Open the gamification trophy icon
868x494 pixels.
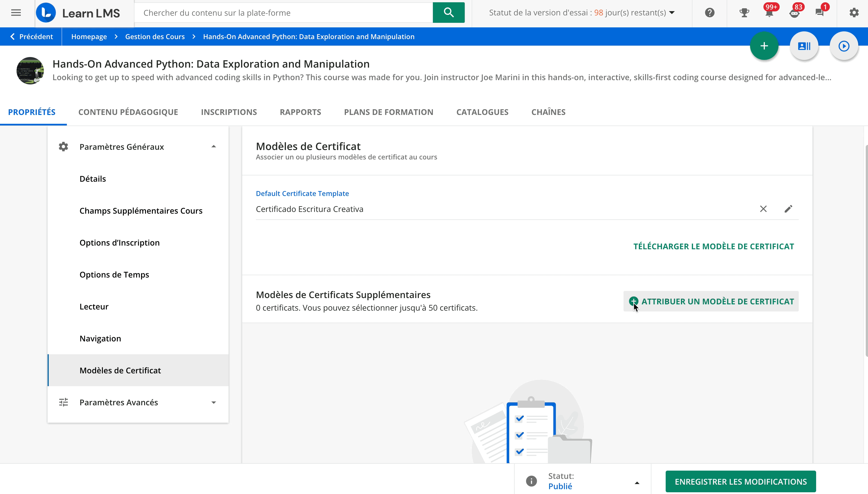coord(744,13)
